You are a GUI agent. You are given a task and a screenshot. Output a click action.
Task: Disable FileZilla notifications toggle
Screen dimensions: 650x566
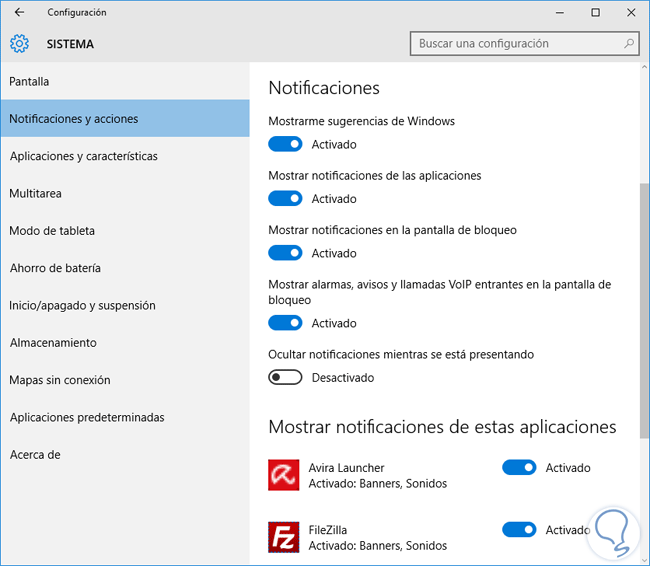click(519, 530)
